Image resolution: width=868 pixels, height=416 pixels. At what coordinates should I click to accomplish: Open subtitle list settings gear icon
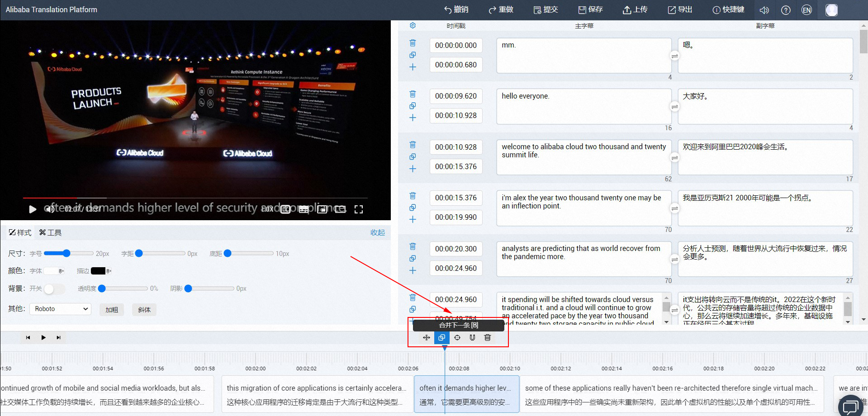413,26
